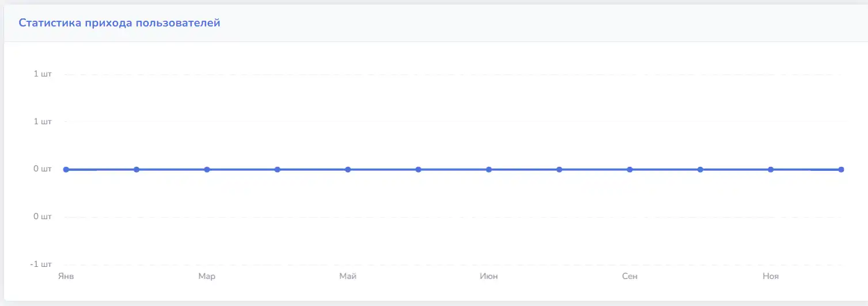Click the data point above Ноя
Viewport: 868px width, 306px height.
[771, 170]
